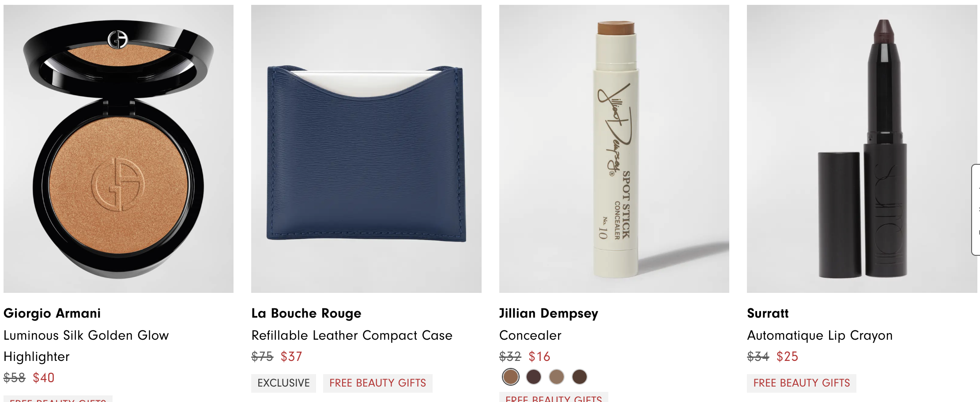Open the side tab at the right edge
The height and width of the screenshot is (402, 980).
click(976, 209)
